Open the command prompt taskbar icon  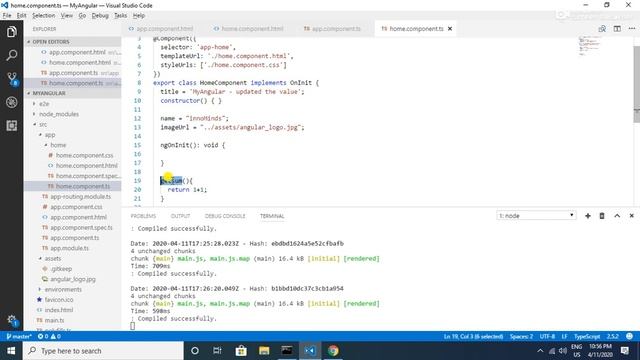pos(287,351)
